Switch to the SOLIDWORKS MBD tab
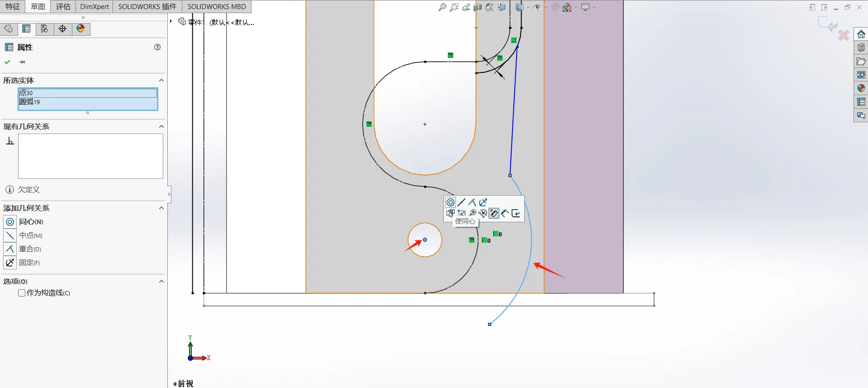 (217, 6)
